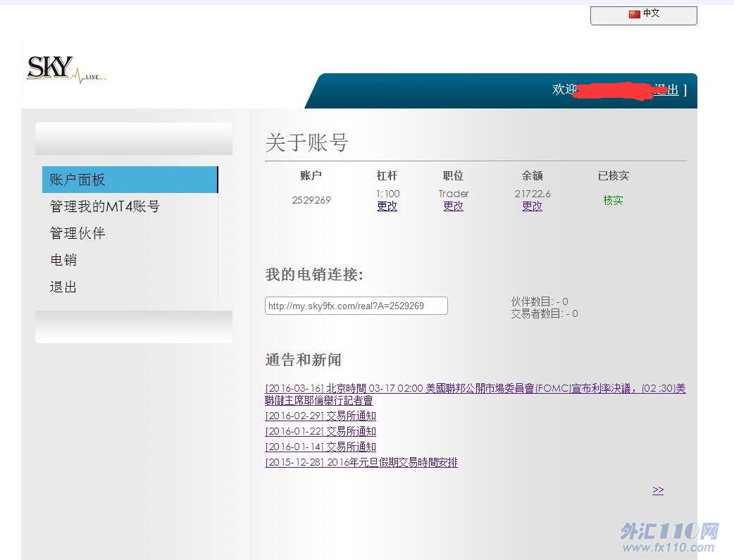Viewport: 734px width, 560px height.
Task: Select 账户面板 in the sidebar
Action: point(130,180)
